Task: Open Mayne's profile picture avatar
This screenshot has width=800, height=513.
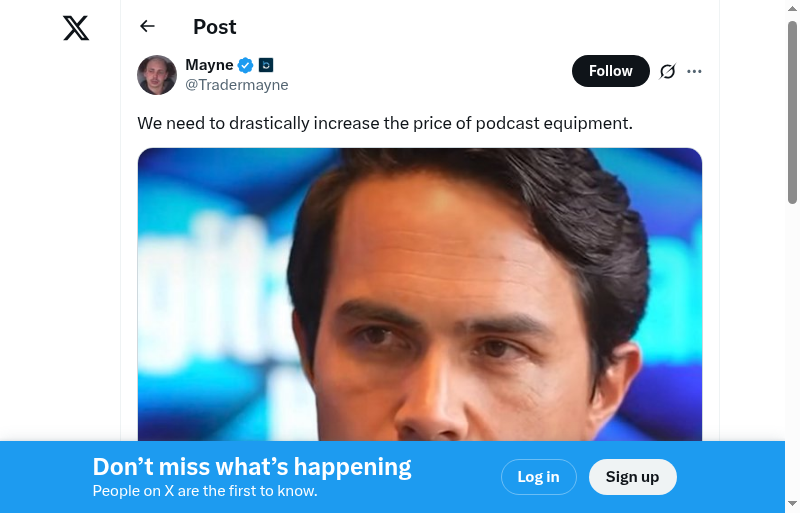Action: coord(157,75)
